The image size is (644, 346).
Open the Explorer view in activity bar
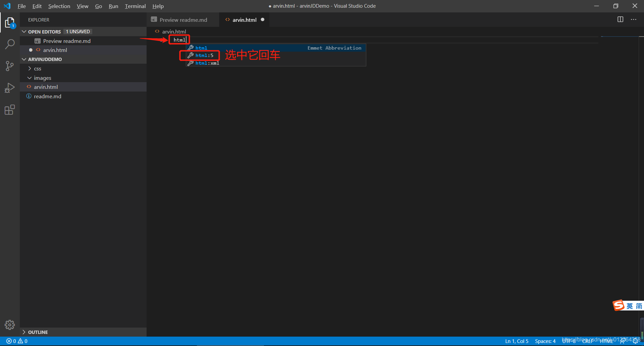[10, 23]
